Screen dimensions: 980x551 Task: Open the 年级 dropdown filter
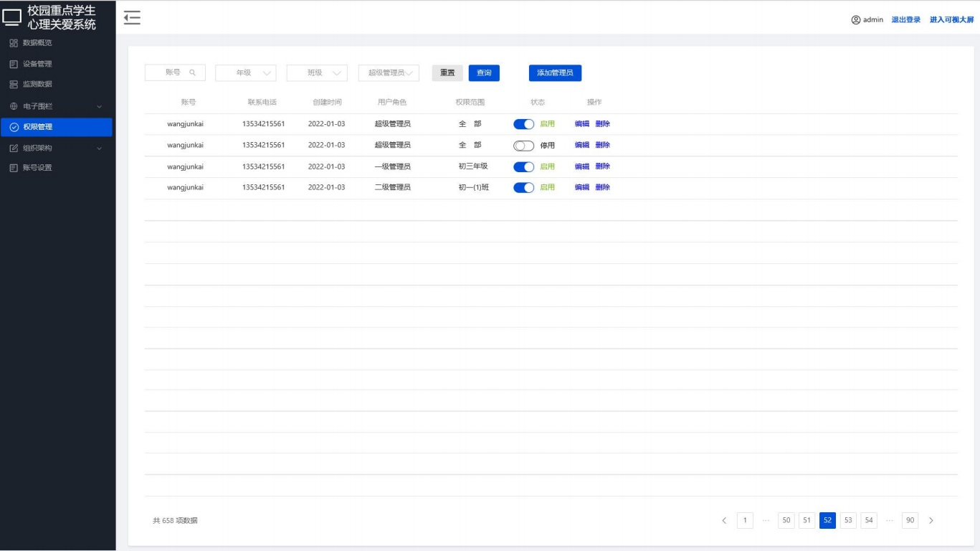(x=245, y=73)
